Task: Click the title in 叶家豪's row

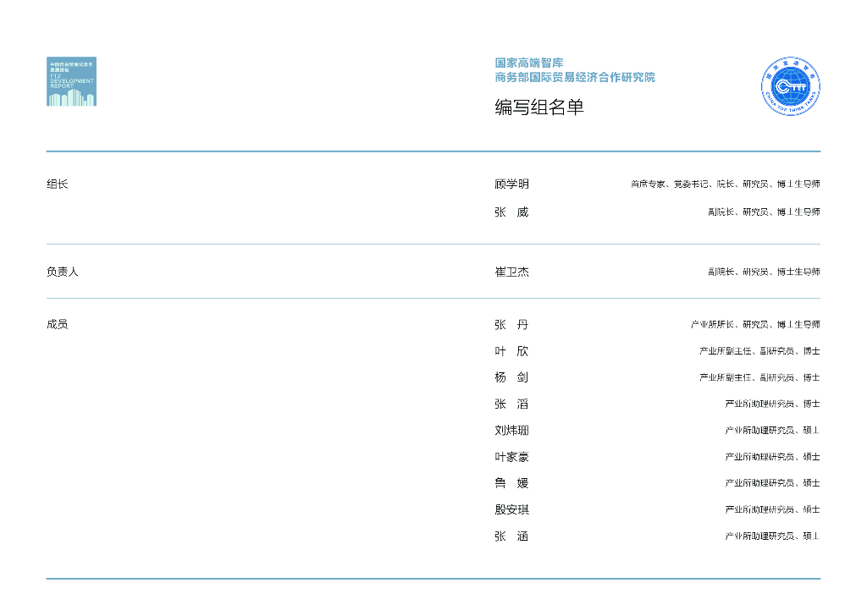Action: (772, 457)
